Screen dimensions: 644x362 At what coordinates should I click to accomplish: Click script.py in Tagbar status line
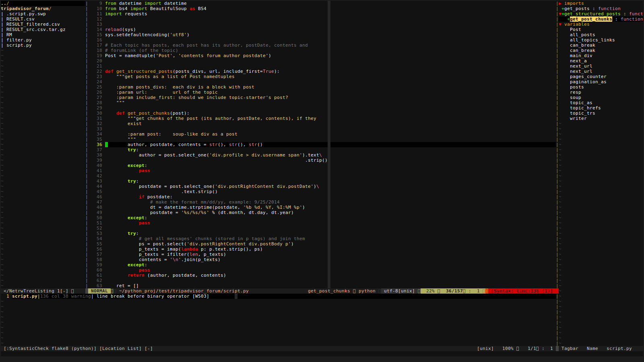[619, 348]
